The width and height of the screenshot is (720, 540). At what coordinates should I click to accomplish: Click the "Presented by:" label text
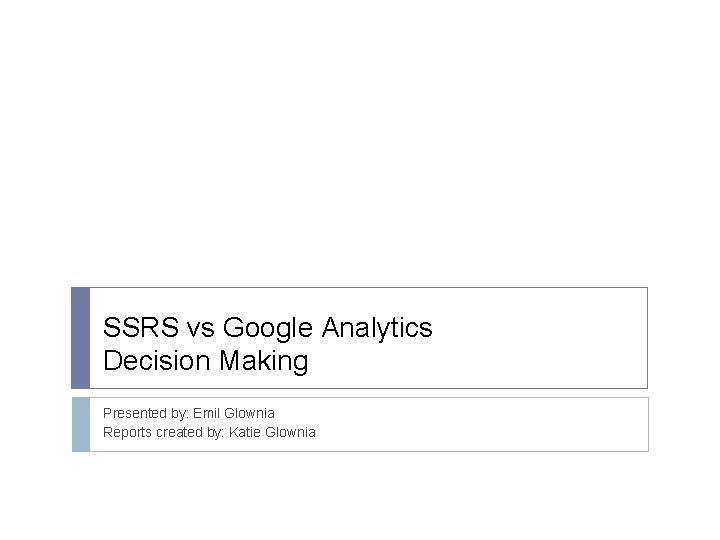pos(144,413)
